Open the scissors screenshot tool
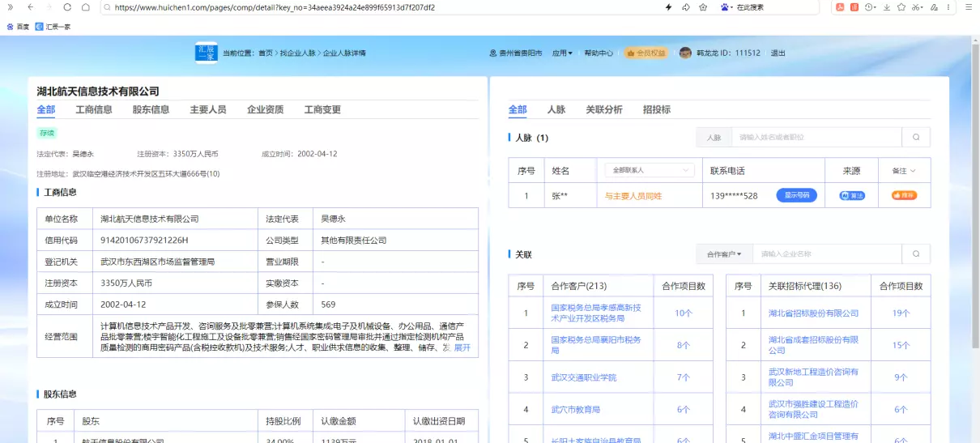This screenshot has height=443, width=980. click(x=917, y=7)
